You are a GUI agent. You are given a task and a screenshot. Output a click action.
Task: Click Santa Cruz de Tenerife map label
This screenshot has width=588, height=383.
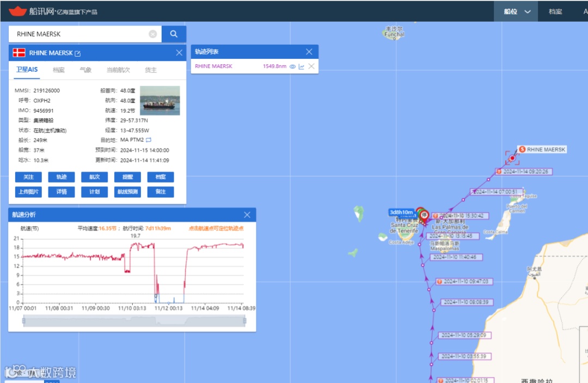click(x=404, y=228)
